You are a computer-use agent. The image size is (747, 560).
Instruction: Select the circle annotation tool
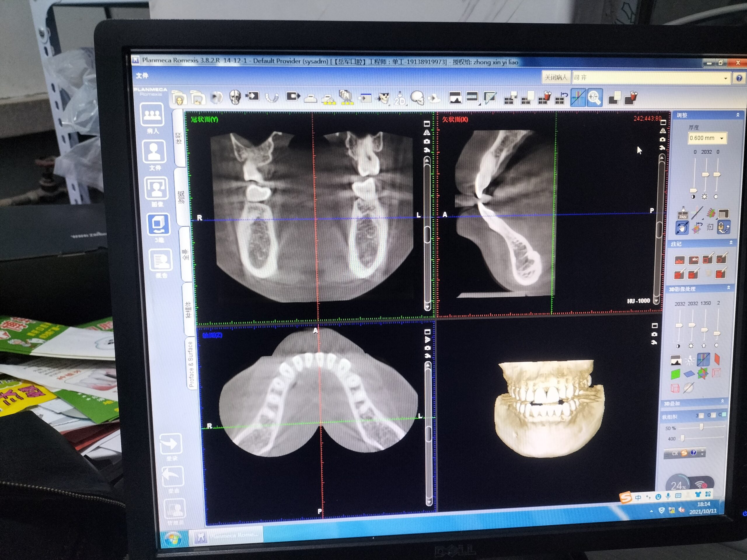pos(721,258)
